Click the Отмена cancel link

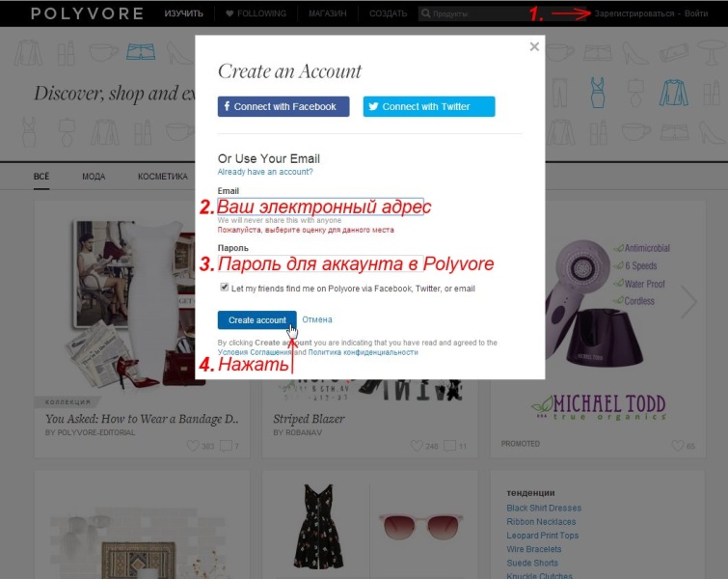point(317,319)
